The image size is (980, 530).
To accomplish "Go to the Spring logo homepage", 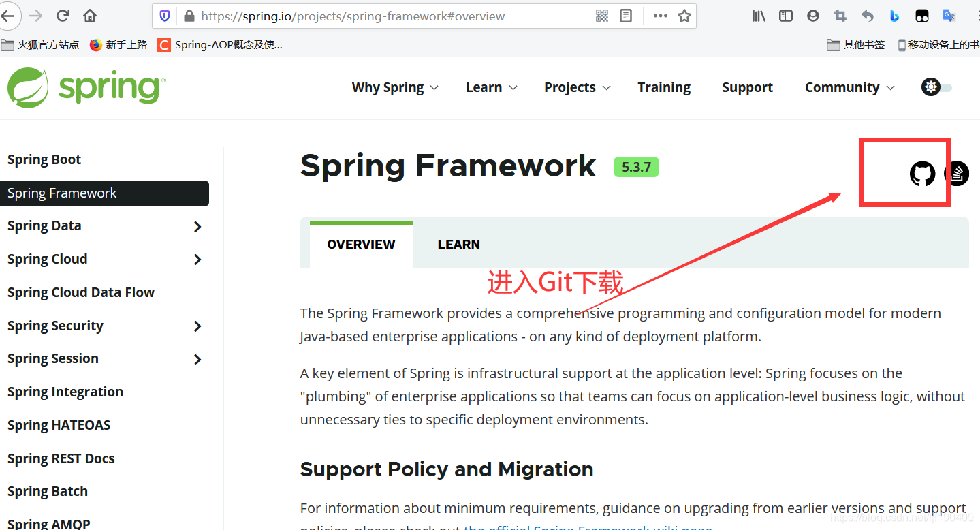I will (x=86, y=87).
